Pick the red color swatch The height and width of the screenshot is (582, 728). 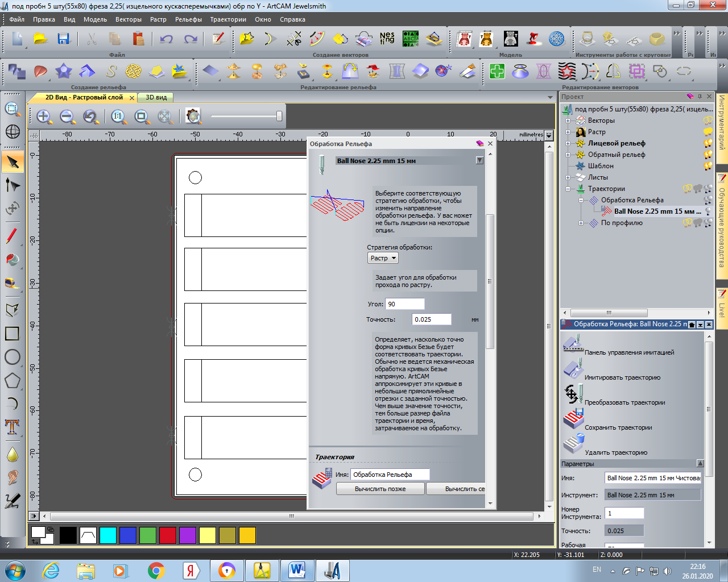(x=168, y=535)
